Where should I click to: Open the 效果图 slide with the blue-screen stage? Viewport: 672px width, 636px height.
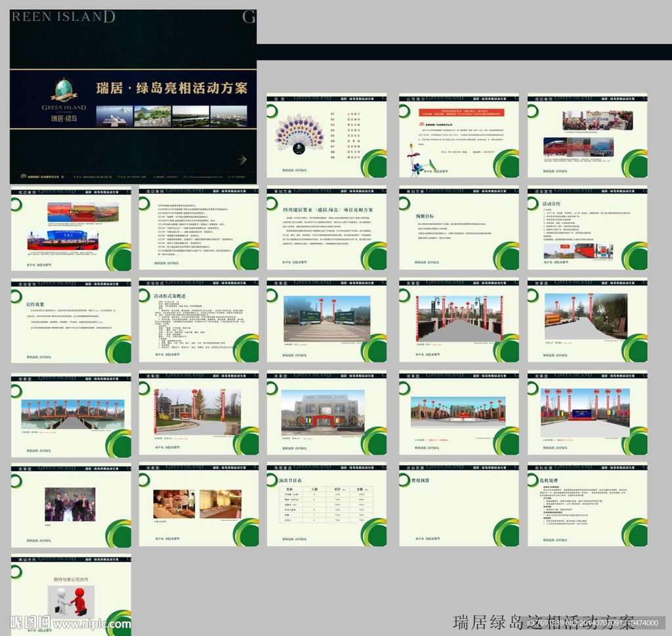(x=587, y=413)
